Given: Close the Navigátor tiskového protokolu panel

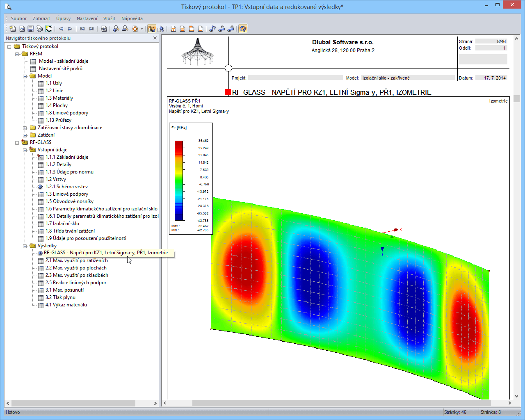Looking at the screenshot, I should point(155,38).
